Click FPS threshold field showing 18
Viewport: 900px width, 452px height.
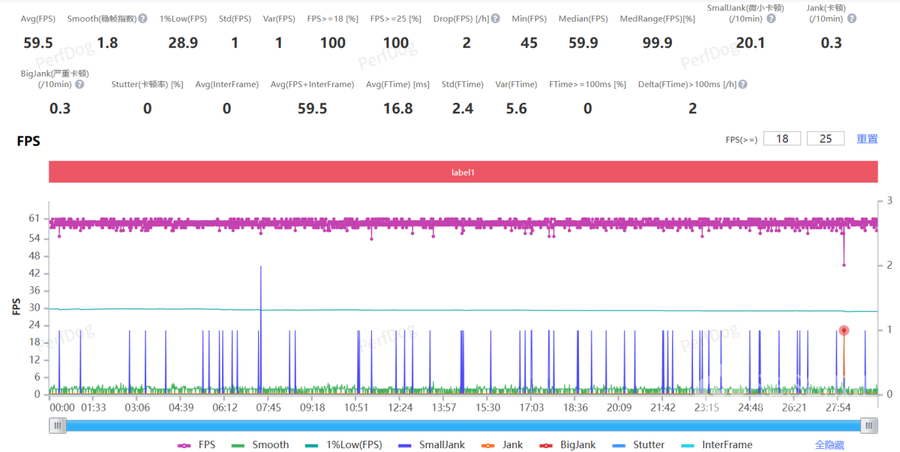pyautogui.click(x=782, y=139)
